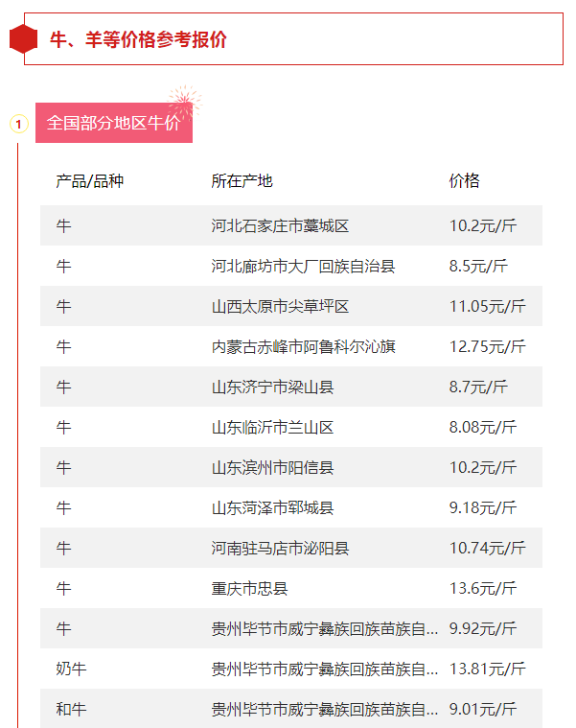Click the 重庆市忠县 origin cell
576x728 pixels.
point(249,589)
